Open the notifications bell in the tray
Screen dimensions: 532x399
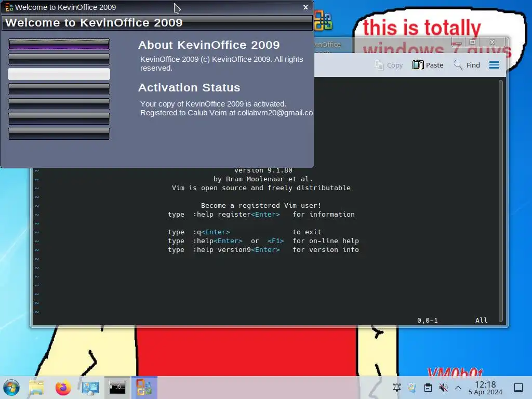click(x=396, y=387)
